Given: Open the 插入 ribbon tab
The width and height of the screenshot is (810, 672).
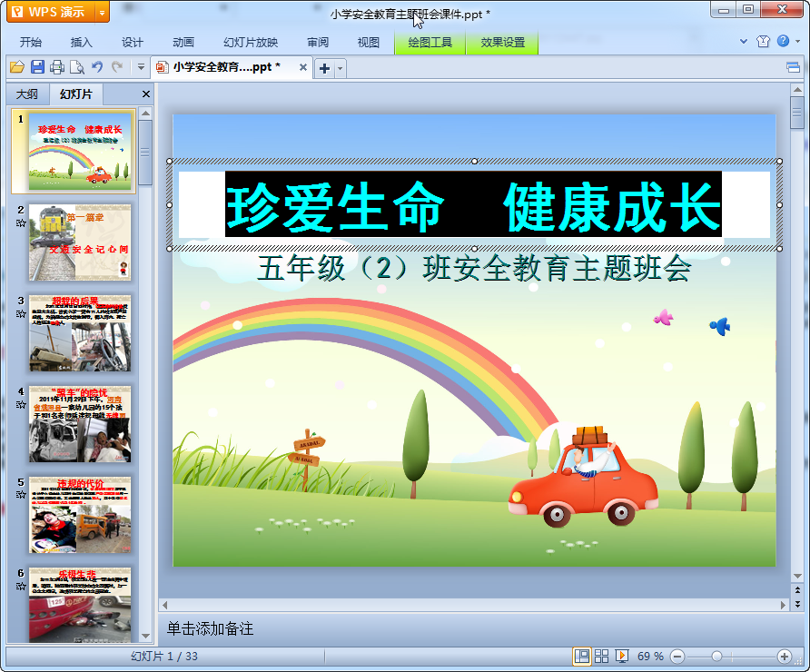Looking at the screenshot, I should pos(81,43).
